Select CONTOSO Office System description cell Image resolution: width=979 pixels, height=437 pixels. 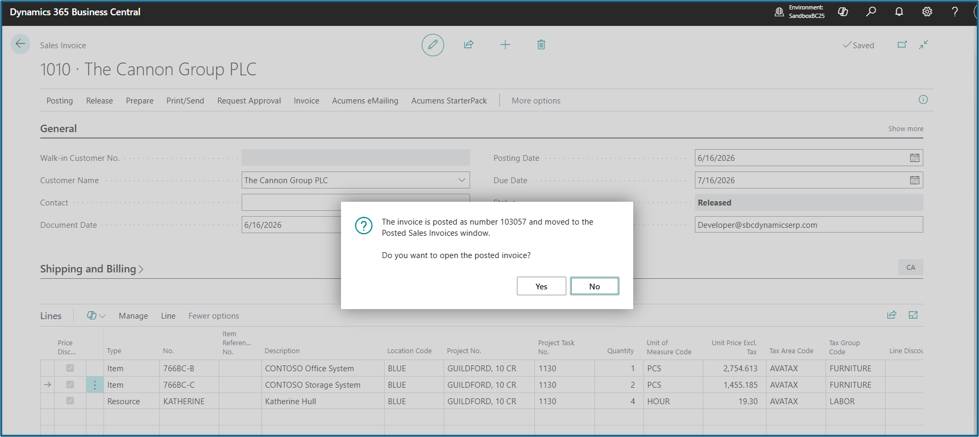pos(322,368)
